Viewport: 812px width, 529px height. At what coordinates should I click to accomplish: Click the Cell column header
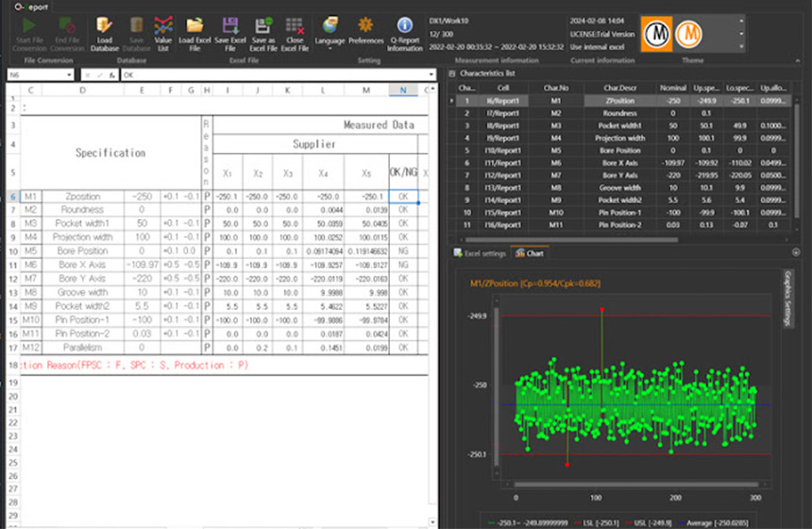(x=503, y=88)
